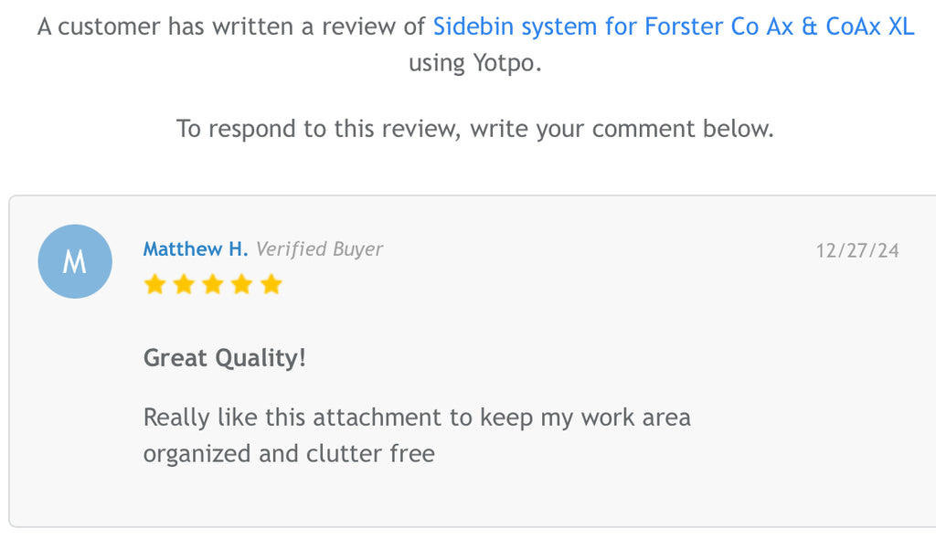Image resolution: width=936 pixels, height=560 pixels.
Task: Click the review date 12/27/24
Action: coord(857,250)
